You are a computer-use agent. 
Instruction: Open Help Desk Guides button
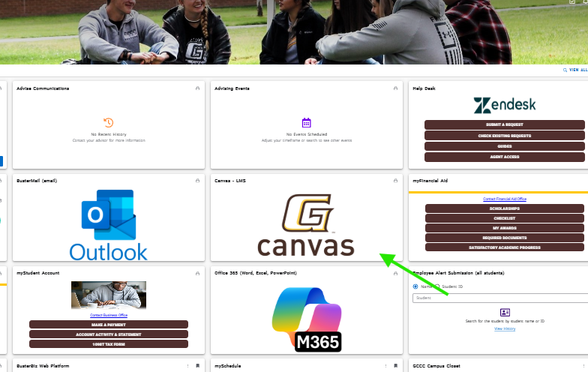(504, 146)
